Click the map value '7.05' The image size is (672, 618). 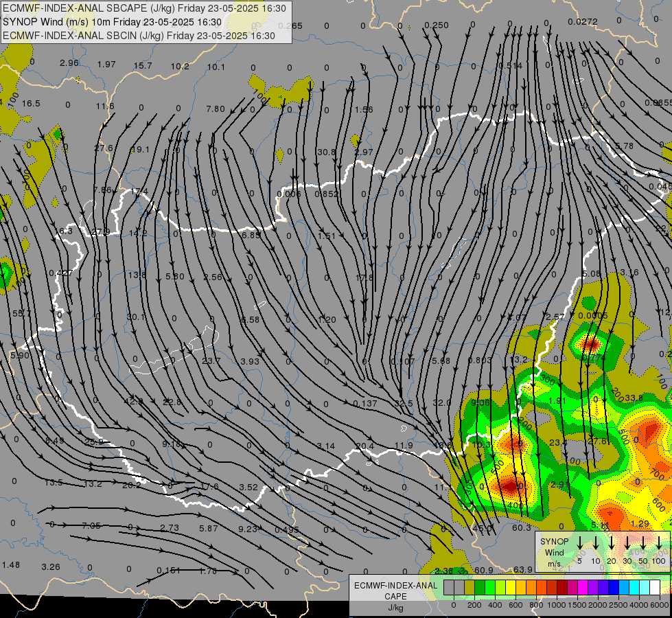coord(91,526)
